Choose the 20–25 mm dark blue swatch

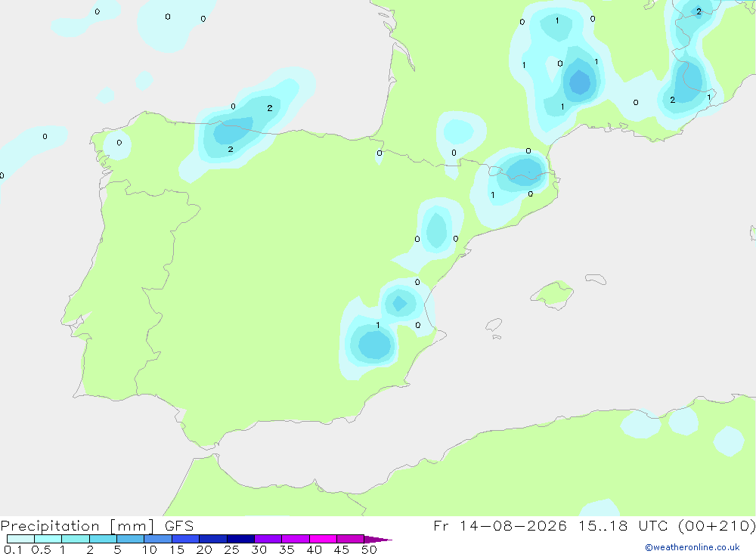pos(213,539)
